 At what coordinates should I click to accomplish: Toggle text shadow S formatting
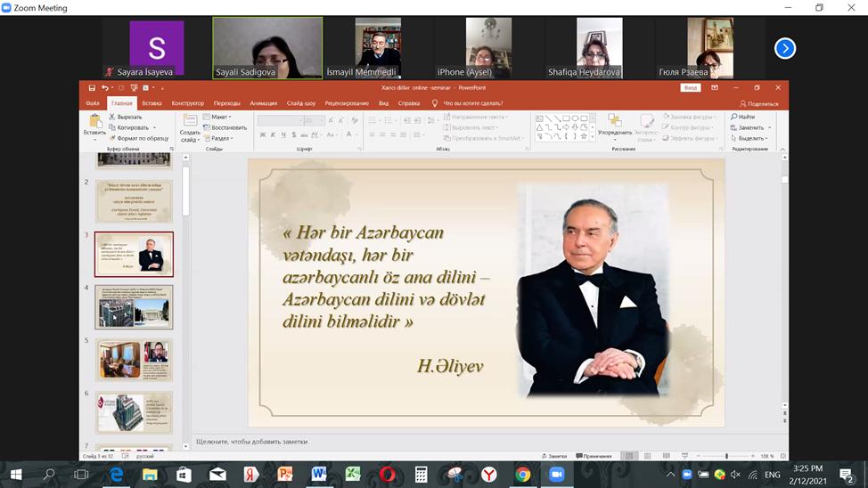click(294, 135)
